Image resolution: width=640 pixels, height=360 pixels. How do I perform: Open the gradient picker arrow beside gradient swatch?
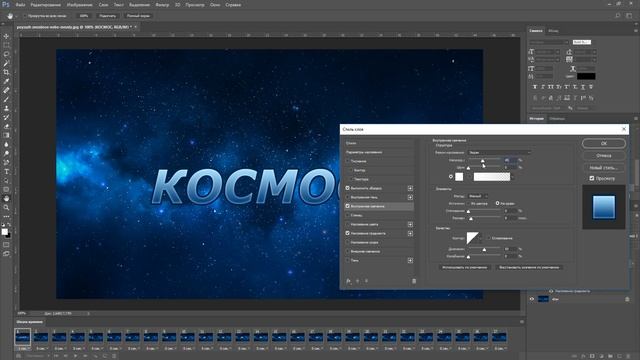pyautogui.click(x=512, y=177)
